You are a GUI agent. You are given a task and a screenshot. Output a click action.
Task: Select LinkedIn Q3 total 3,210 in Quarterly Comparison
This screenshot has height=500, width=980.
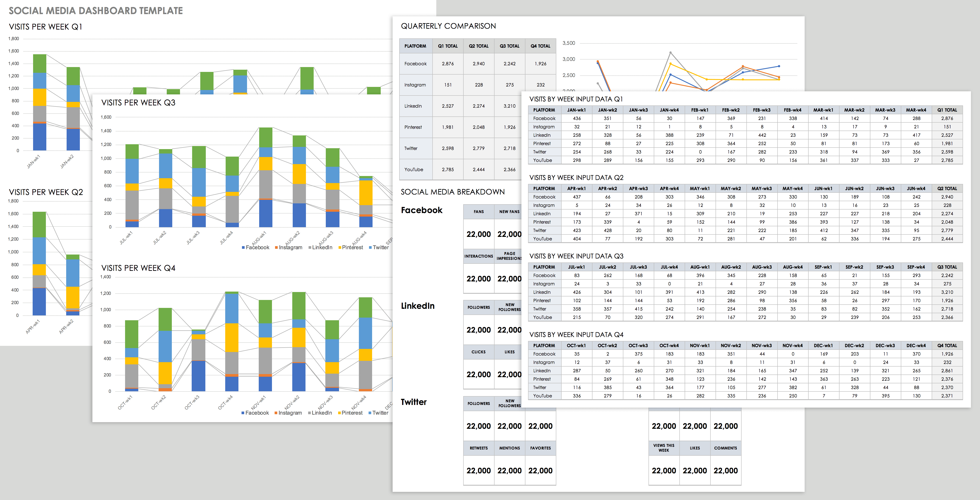pyautogui.click(x=509, y=106)
